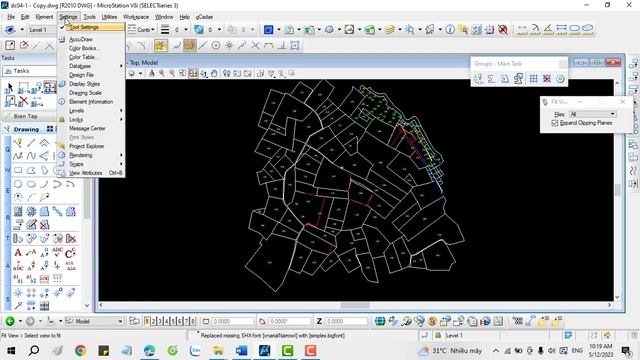Open the Tasks header dropdown
Viewport: 640px width, 360px height.
[x=29, y=71]
